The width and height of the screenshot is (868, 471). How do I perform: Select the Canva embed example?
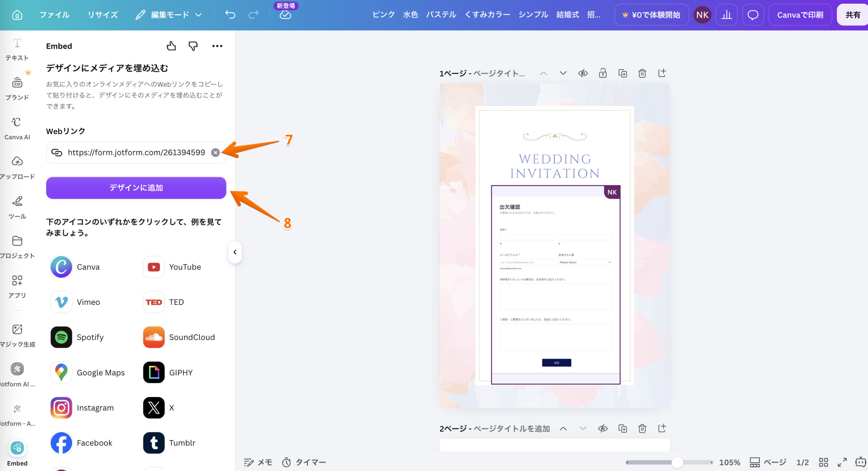tap(75, 267)
